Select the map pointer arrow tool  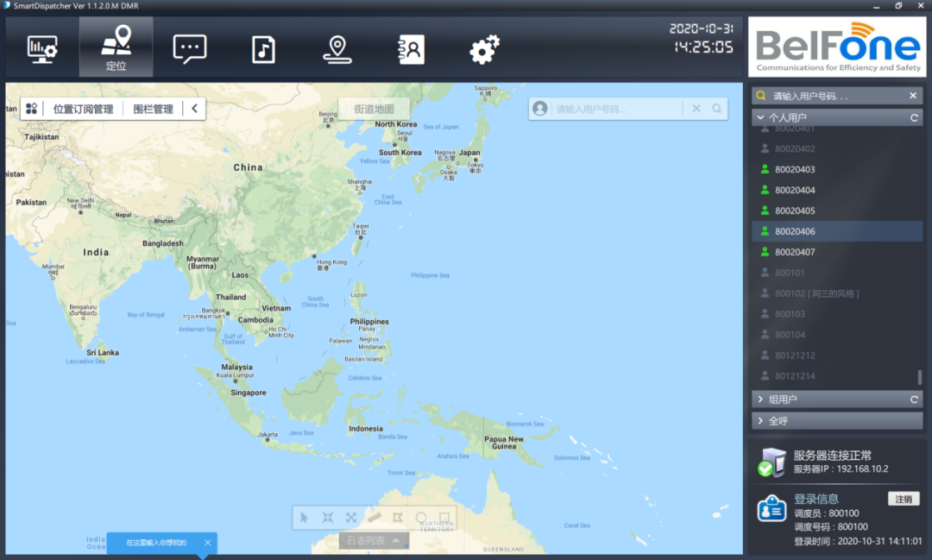point(305,517)
